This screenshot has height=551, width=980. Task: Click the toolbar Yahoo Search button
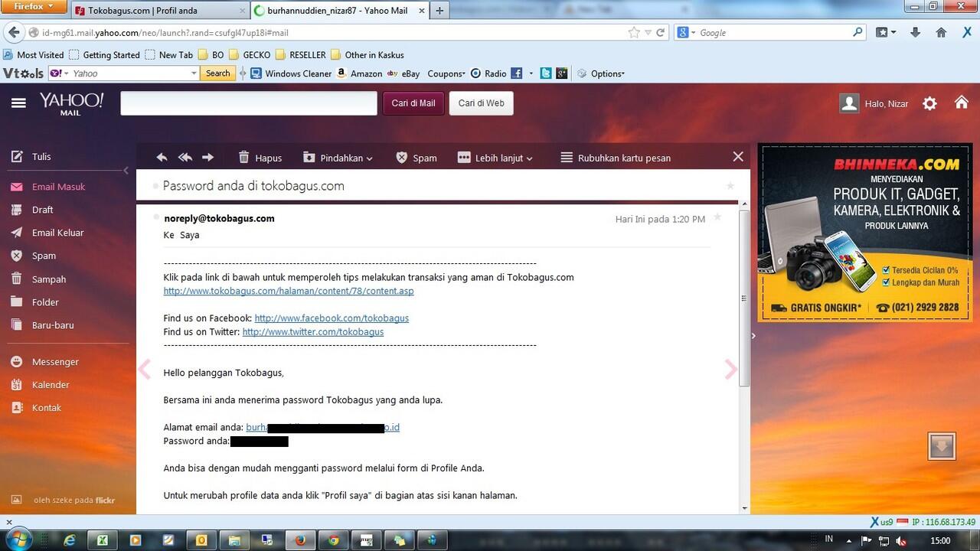pyautogui.click(x=217, y=73)
